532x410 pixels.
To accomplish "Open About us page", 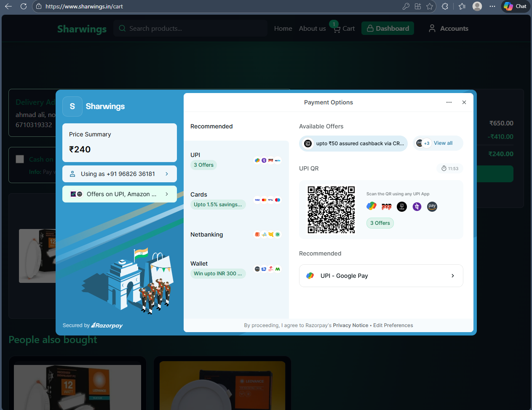I will pyautogui.click(x=312, y=29).
